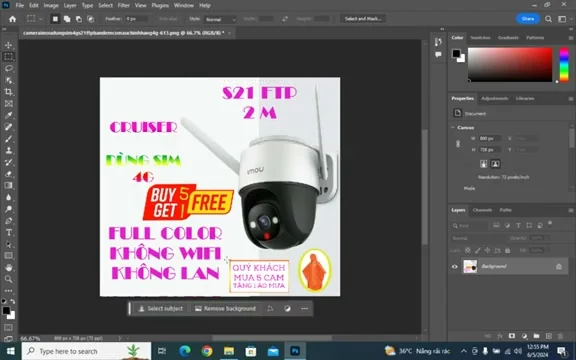Select the Eyedropper tool
This screenshot has width=576, height=360.
[8, 115]
